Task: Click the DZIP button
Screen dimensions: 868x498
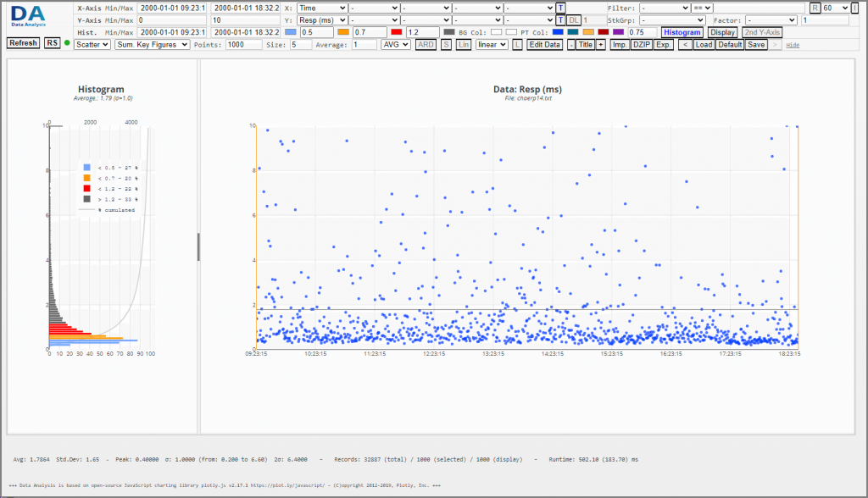Action: click(x=641, y=45)
